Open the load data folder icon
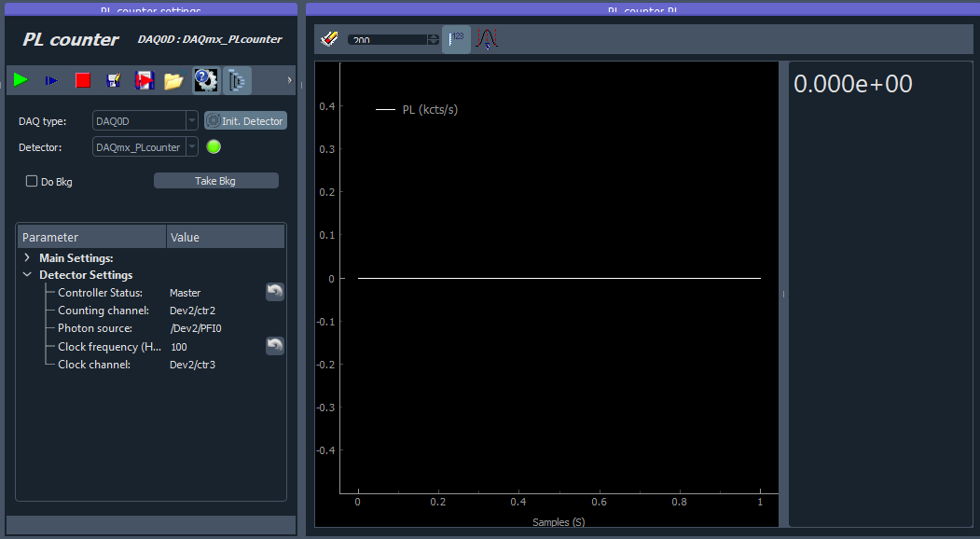 coord(173,81)
